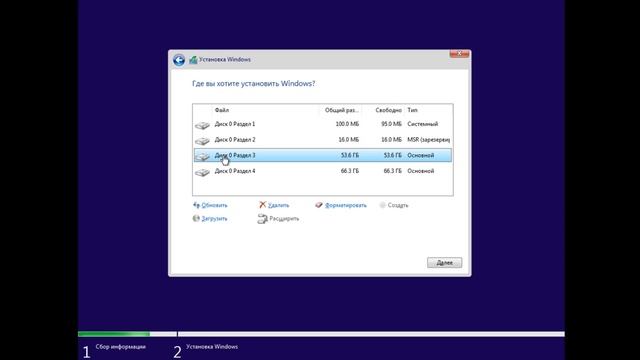This screenshot has width=640, height=360.
Task: Go back using the blue arrow button
Action: click(x=179, y=60)
